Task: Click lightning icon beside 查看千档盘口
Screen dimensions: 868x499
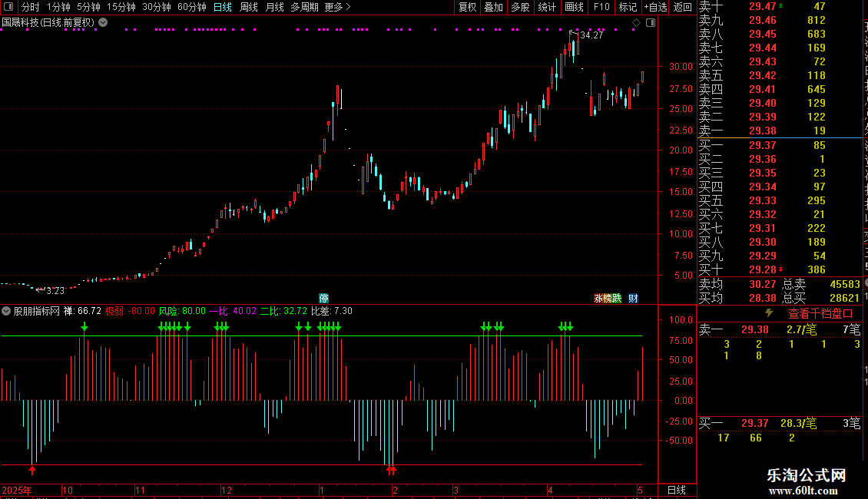Action: (769, 313)
